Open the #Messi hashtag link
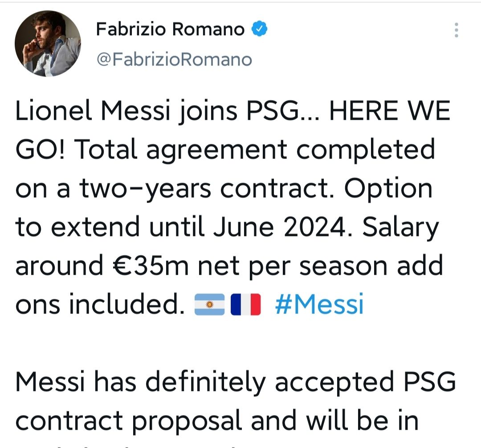481x448 pixels. tap(319, 305)
